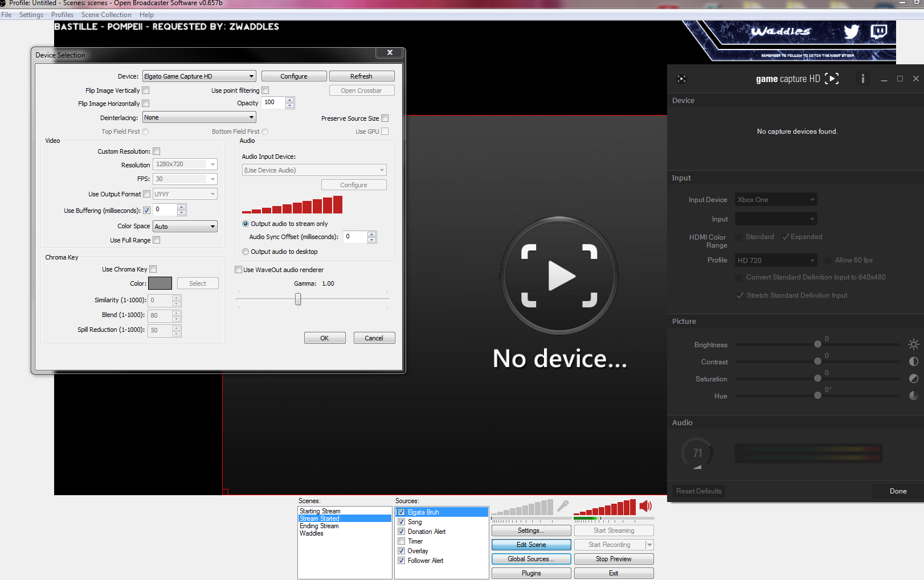Click the audio volume dial showing 71

click(697, 453)
